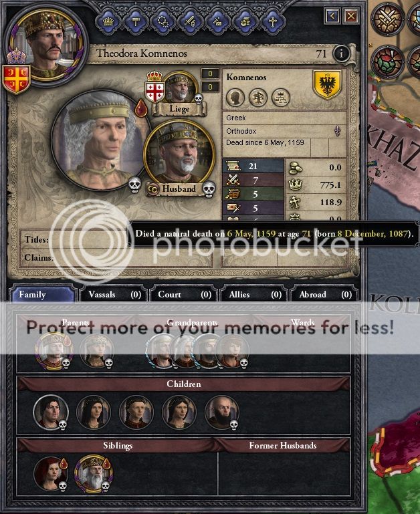Screen dimensions: 420x514
Task: Click the crossed-swords round button on map
Action: 387,18
